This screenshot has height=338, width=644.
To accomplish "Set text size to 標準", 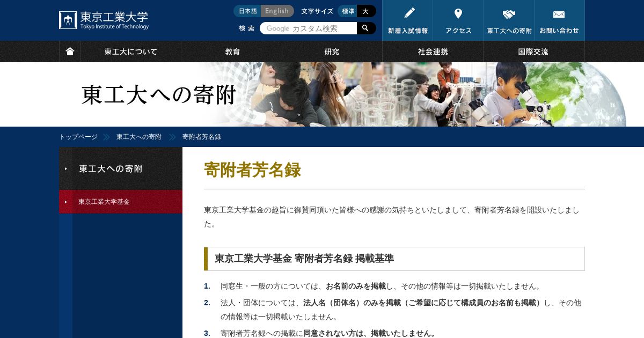I will pyautogui.click(x=348, y=11).
